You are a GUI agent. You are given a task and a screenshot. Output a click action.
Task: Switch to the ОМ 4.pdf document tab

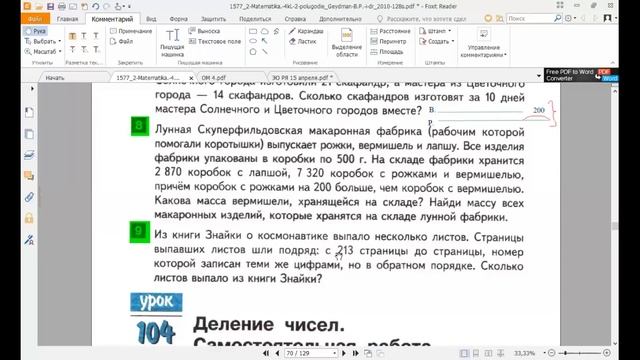coord(214,77)
